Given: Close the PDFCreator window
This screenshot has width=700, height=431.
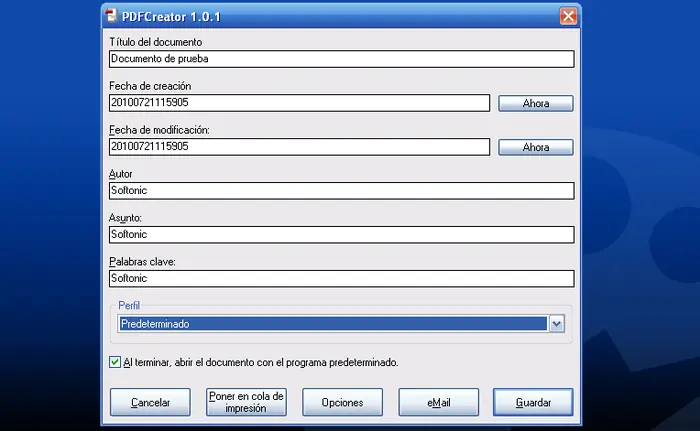Looking at the screenshot, I should (568, 16).
